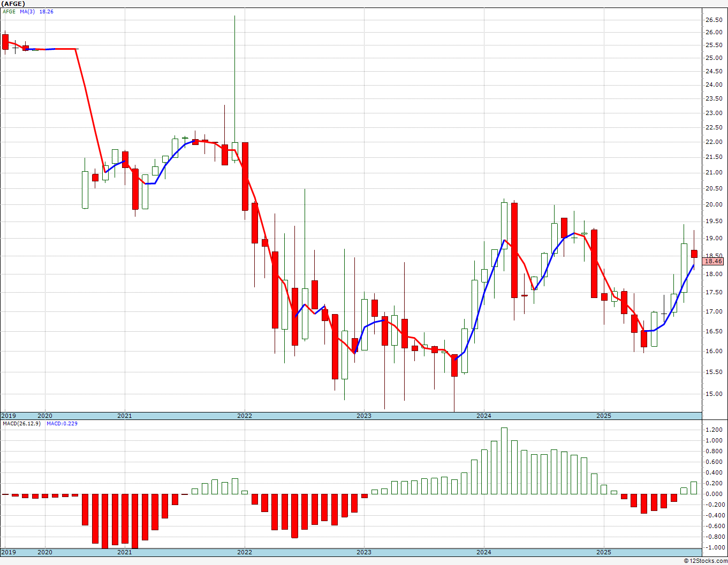The height and width of the screenshot is (565, 728).
Task: Click 2021 on the MACD panel time axis
Action: (x=125, y=552)
